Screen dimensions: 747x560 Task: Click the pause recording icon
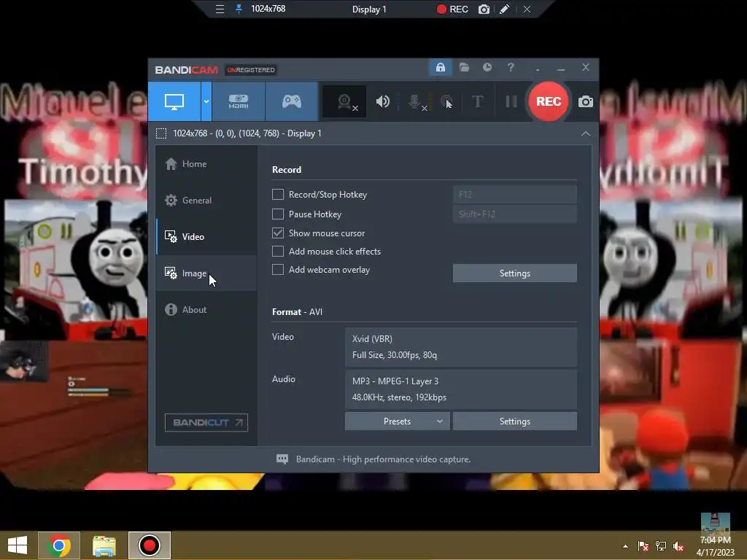pos(511,101)
